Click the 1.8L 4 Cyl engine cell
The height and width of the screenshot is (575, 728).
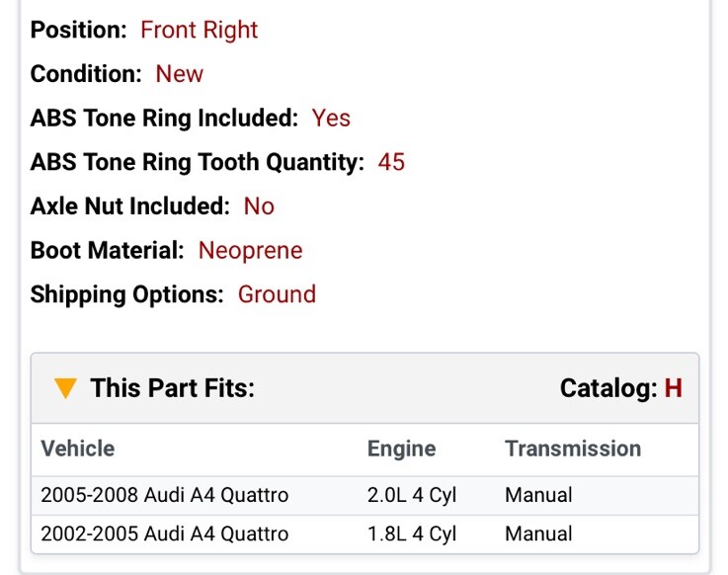click(x=412, y=534)
